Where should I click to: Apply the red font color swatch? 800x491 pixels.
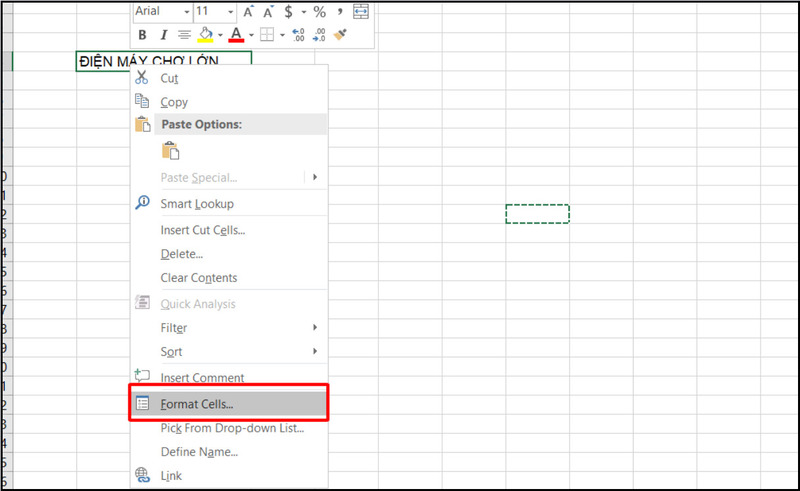tap(236, 35)
